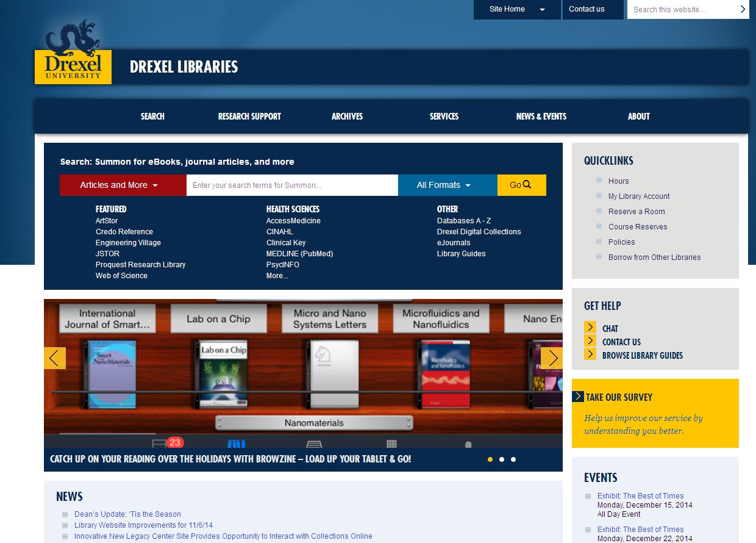756x543 pixels.
Task: Open the Dean's Update news item
Action: coord(127,514)
